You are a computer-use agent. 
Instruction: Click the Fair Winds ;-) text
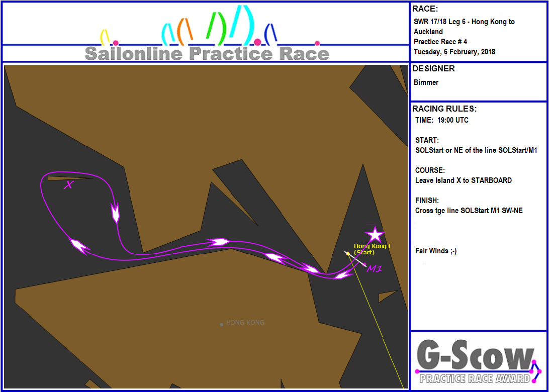click(x=436, y=251)
